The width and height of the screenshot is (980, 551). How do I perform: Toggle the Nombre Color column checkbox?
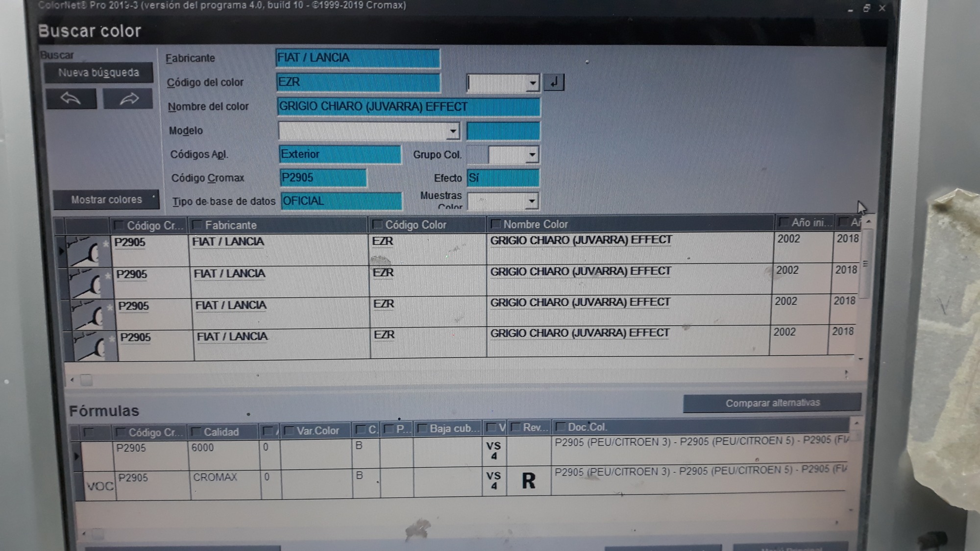pos(495,224)
